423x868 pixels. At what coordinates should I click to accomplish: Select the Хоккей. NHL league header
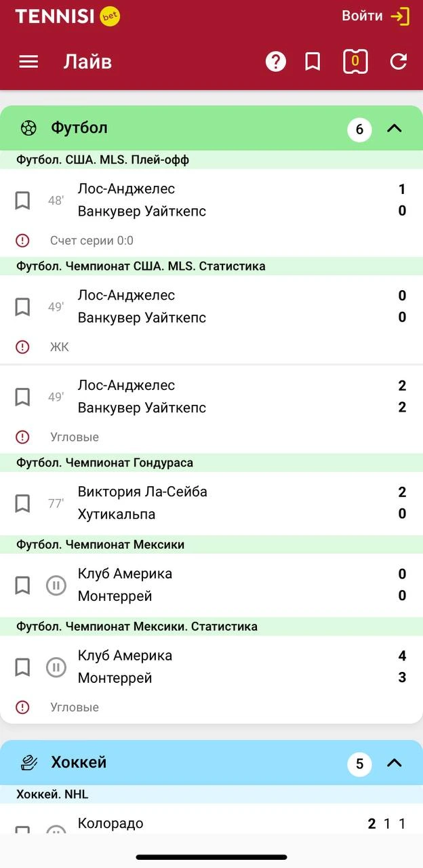click(211, 793)
